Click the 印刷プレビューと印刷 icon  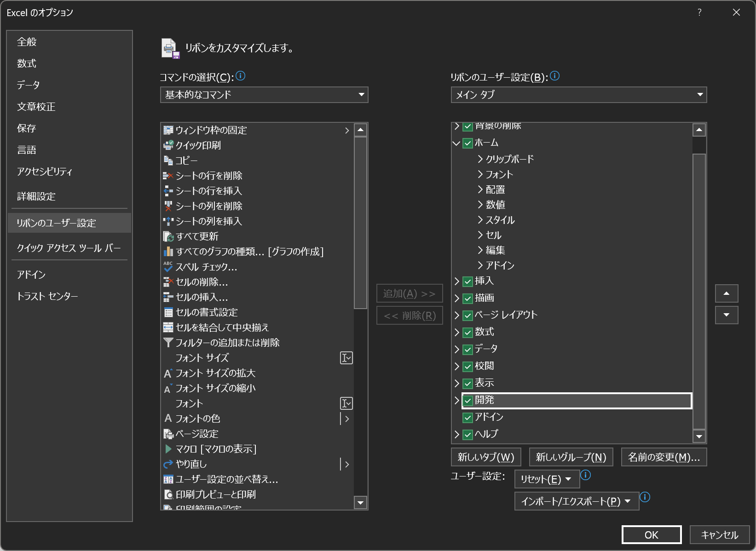(168, 494)
